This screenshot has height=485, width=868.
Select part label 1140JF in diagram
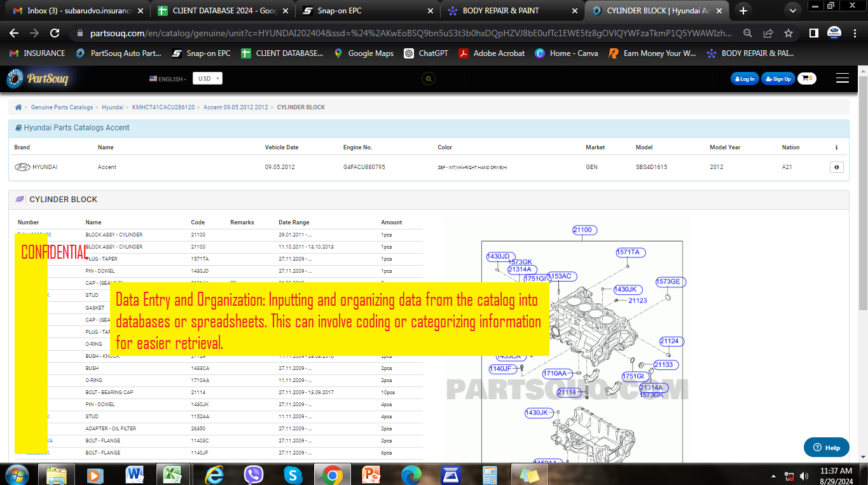coord(502,369)
